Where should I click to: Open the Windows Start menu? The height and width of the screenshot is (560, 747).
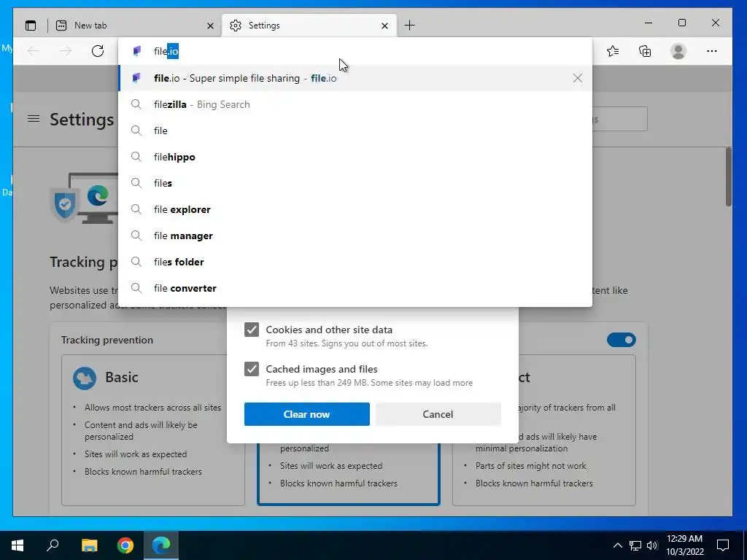coord(18,545)
